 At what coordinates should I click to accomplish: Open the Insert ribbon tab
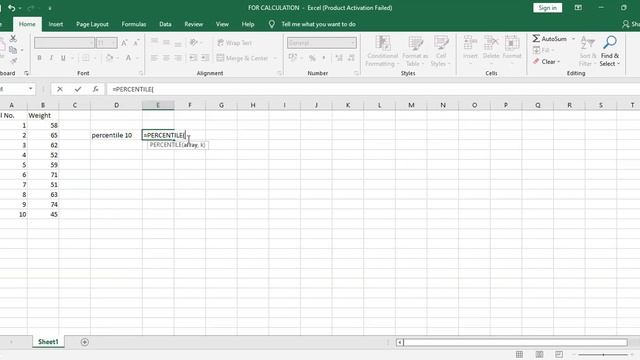click(x=56, y=24)
